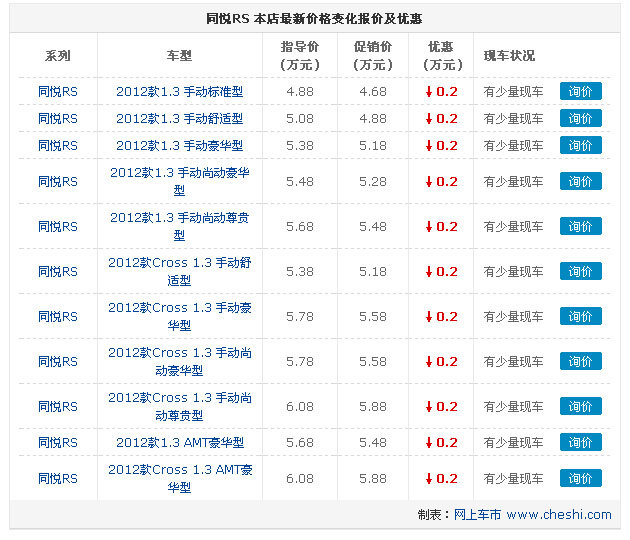Click 5.48 guide price of 1.3 手动尚动豪华型

coord(300,182)
